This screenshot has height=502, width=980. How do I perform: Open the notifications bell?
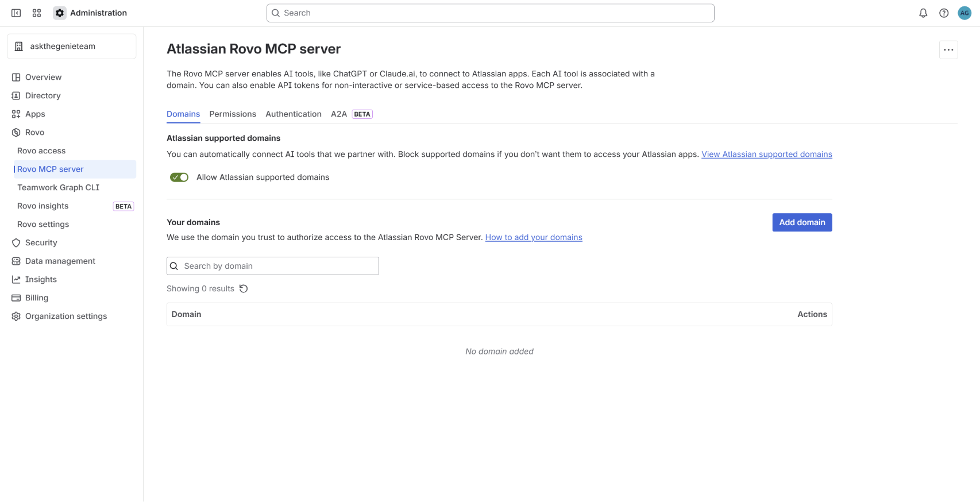click(923, 13)
